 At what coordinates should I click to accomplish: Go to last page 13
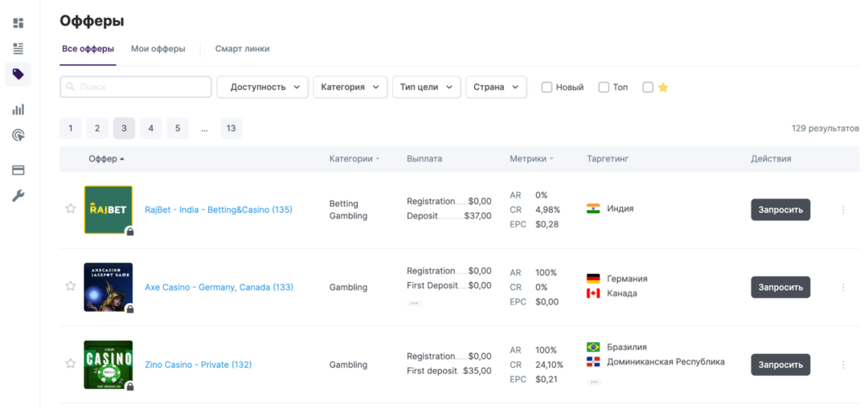coord(231,129)
